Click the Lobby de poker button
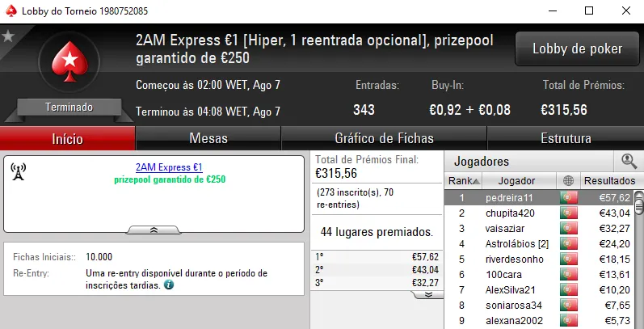 click(x=577, y=49)
